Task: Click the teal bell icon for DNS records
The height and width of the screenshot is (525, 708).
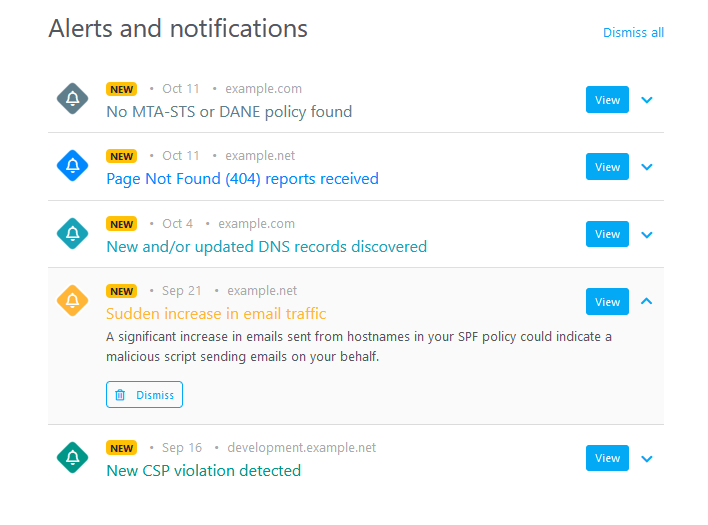Action: click(x=73, y=234)
